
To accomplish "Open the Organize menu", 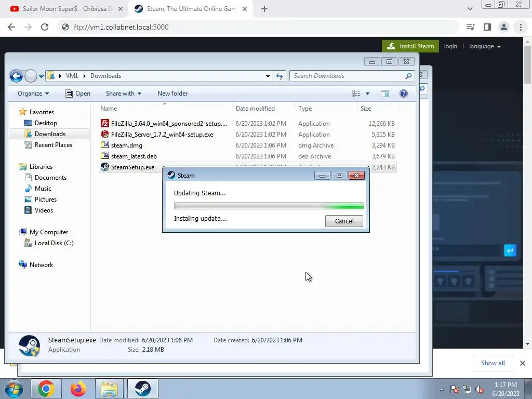I will 33,94.
